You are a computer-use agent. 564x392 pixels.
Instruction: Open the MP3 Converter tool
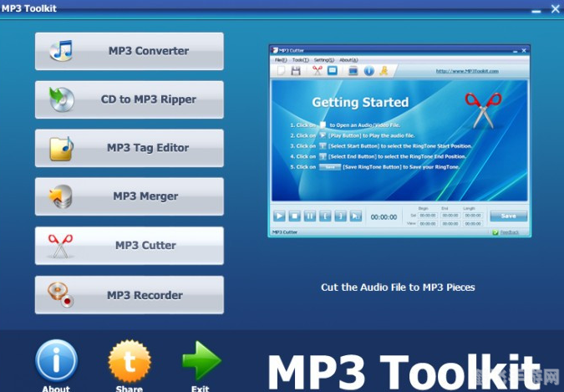[x=130, y=51]
